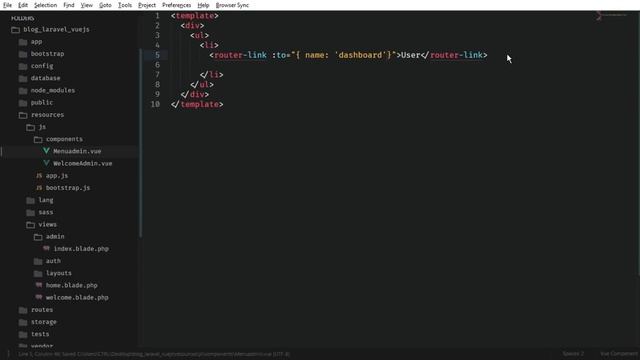
Task: Click the Vue Component syntax status entry
Action: 619,353
